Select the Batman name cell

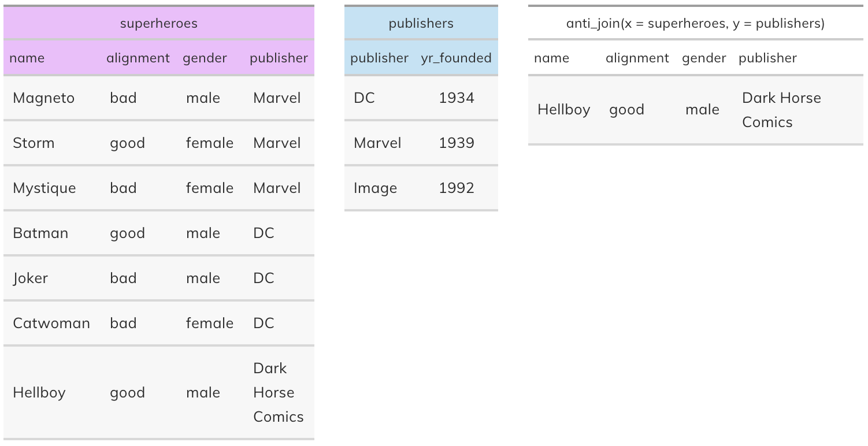[40, 233]
